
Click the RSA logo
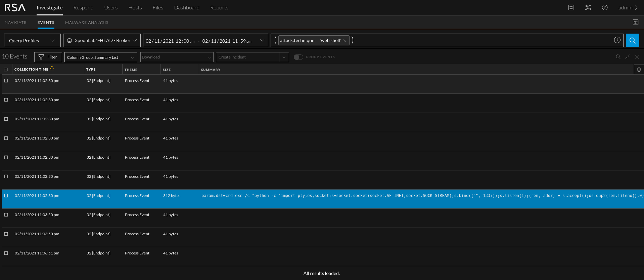coord(15,7)
